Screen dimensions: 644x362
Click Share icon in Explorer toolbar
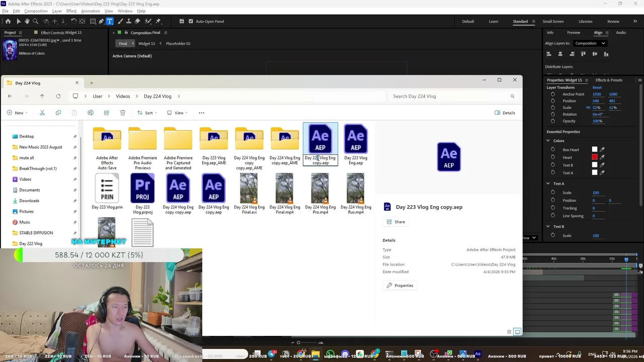pos(107,113)
